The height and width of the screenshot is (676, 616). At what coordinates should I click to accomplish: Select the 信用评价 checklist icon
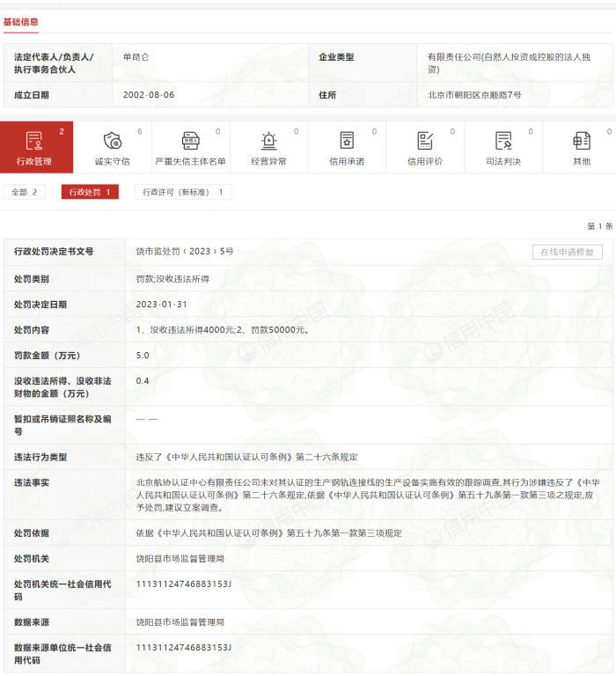pyautogui.click(x=425, y=141)
